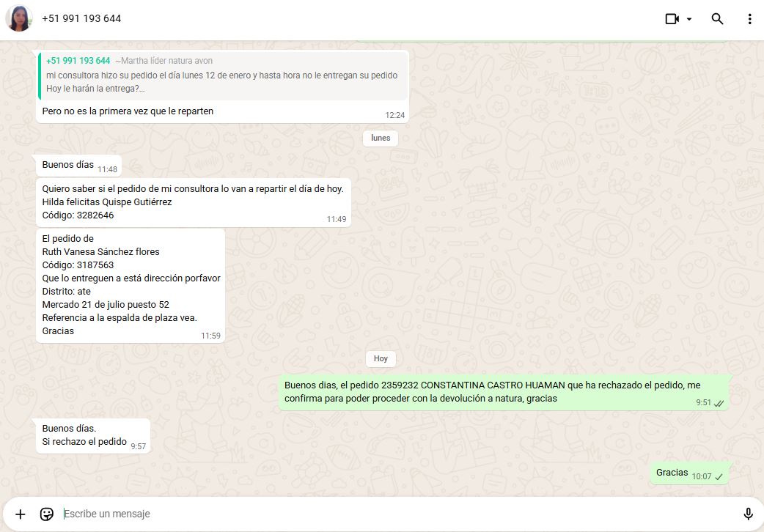Expand the call options dropdown arrow
The image size is (764, 532).
(689, 19)
